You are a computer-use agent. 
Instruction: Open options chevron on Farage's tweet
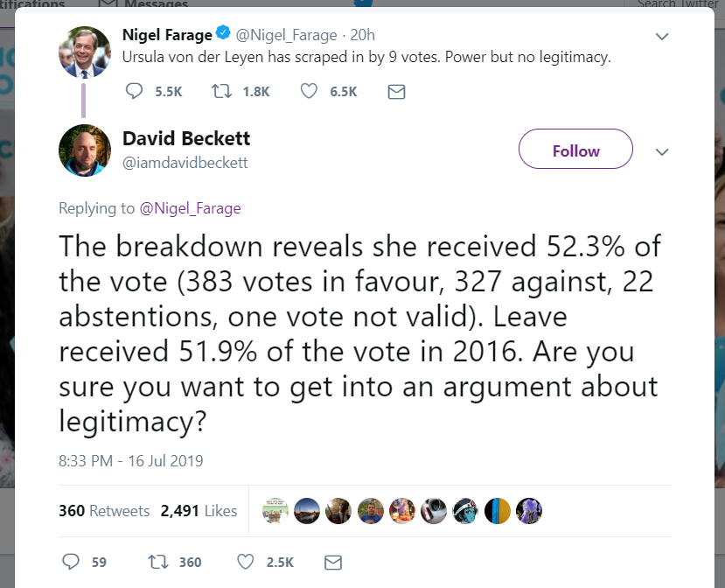tap(662, 37)
